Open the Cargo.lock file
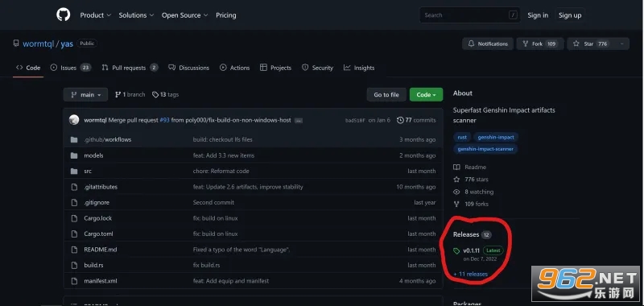The height and width of the screenshot is (306, 644). pyautogui.click(x=97, y=218)
